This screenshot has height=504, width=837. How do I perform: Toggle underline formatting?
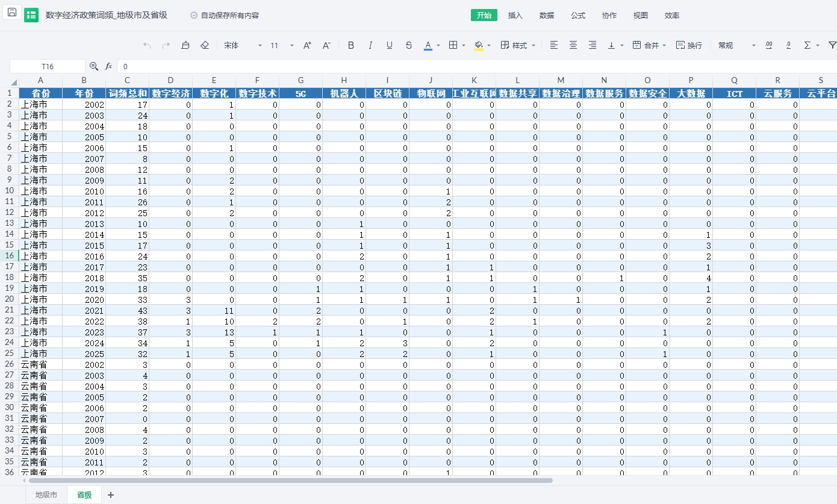(390, 45)
